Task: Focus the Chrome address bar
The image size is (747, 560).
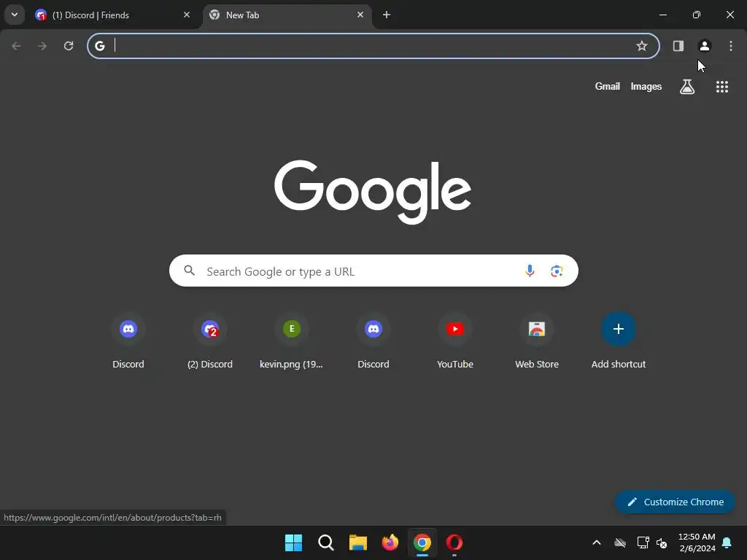Action: (x=373, y=46)
